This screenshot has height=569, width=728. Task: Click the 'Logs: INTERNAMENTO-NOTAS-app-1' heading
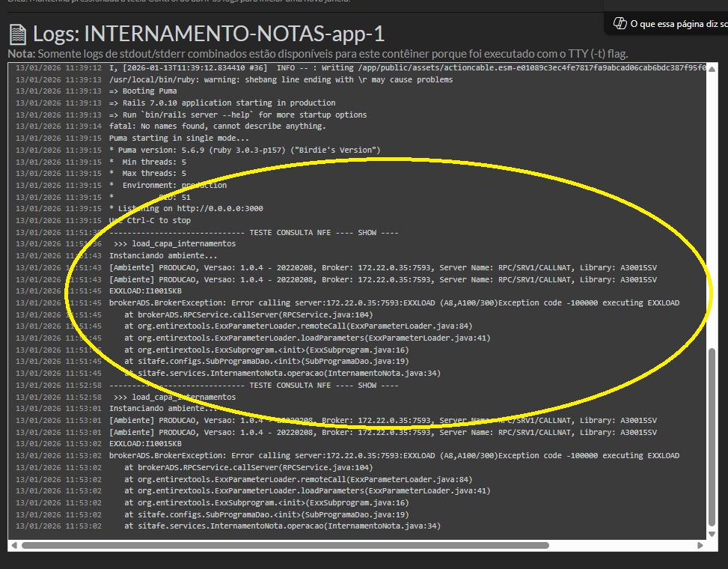(209, 34)
